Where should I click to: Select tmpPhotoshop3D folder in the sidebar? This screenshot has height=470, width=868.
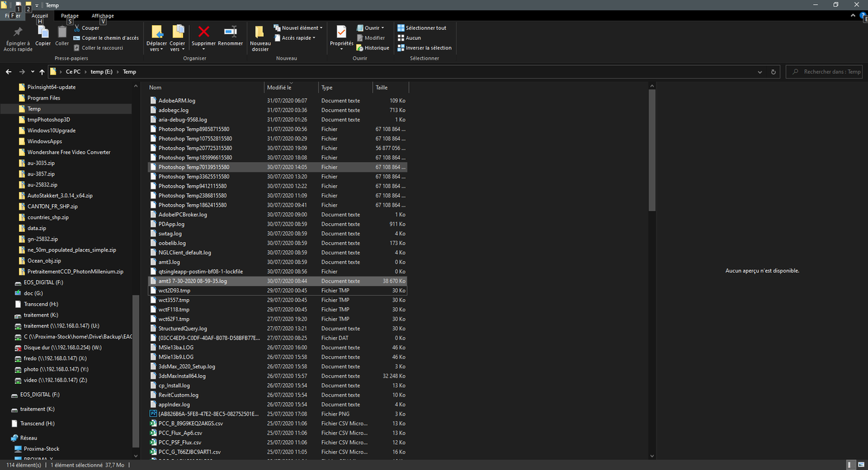pyautogui.click(x=48, y=119)
